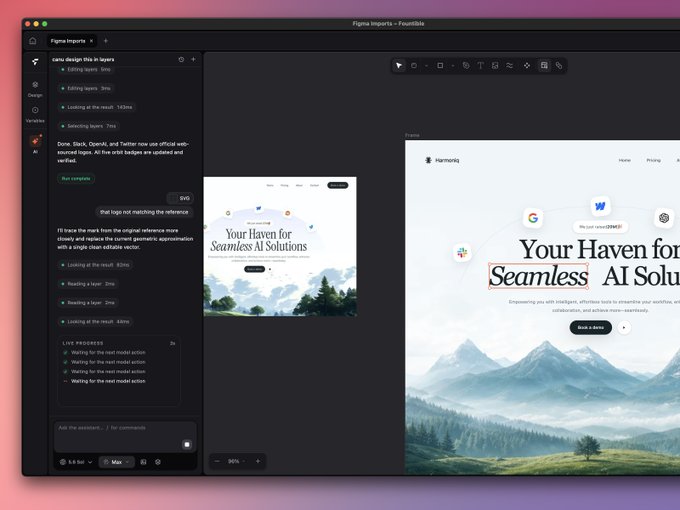The image size is (680, 510).
Task: Click the app logo in sidebar
Action: coord(35,62)
